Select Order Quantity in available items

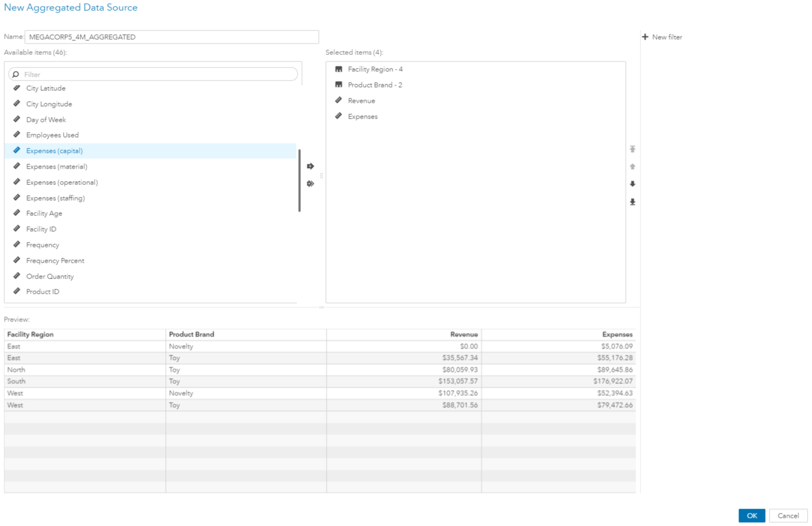pyautogui.click(x=50, y=276)
